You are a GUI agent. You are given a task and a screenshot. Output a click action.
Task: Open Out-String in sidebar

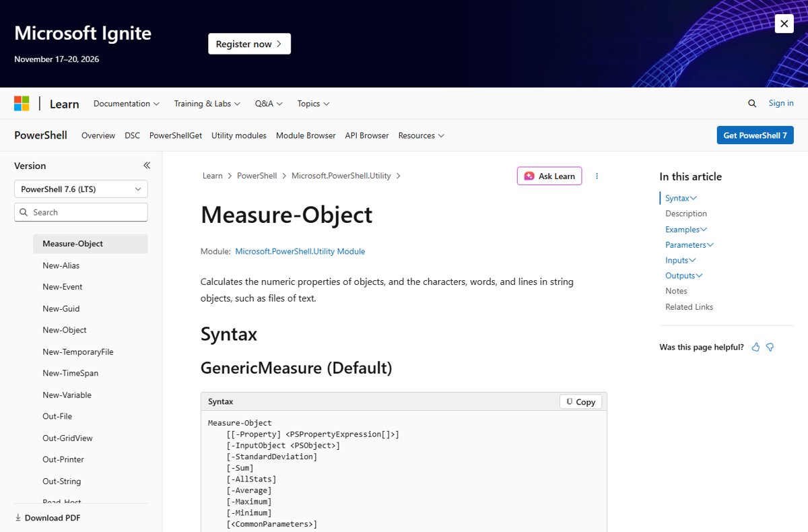click(62, 481)
